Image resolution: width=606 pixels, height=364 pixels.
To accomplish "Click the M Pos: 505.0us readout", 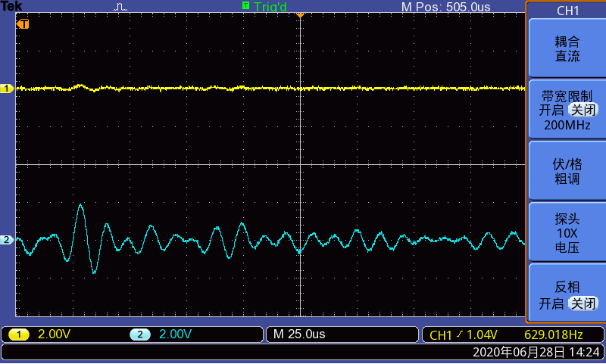I will [x=445, y=7].
